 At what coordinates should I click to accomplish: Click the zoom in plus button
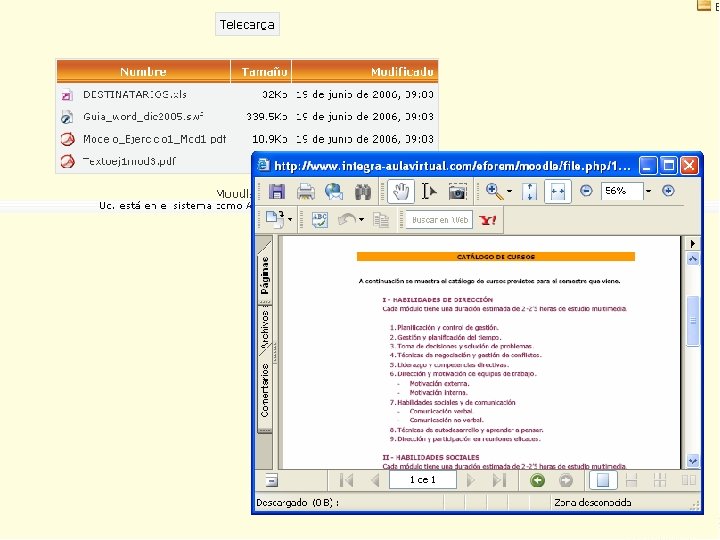[668, 191]
